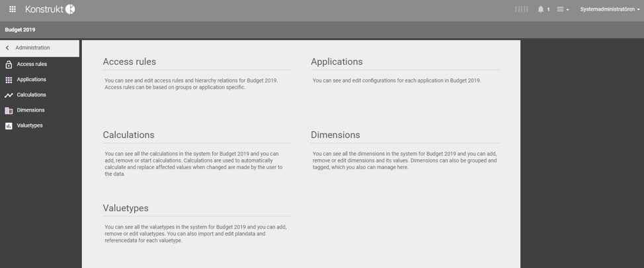The image size is (644, 268).
Task: Click the Konstrukt logo
Action: 50,9
